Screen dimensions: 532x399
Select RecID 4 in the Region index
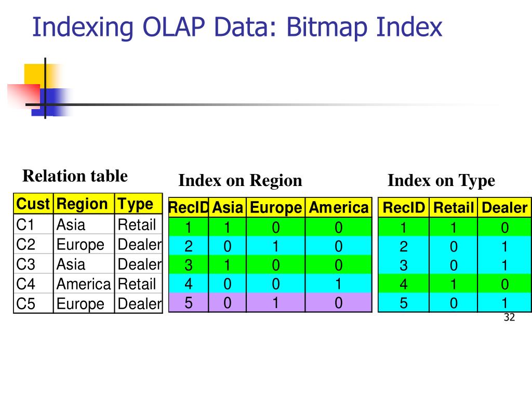[189, 284]
